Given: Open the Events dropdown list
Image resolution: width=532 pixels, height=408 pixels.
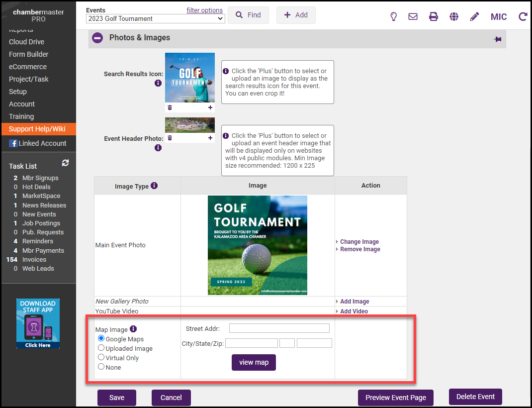Looking at the screenshot, I should tap(155, 18).
